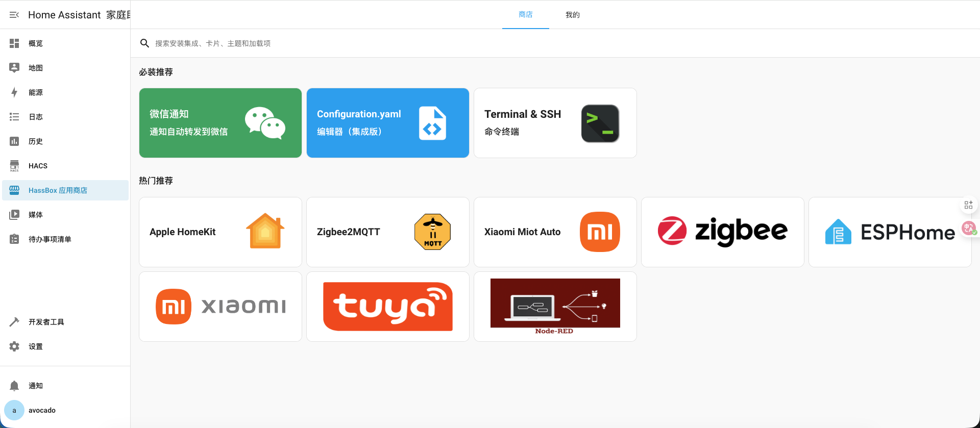Open the Configuration.yaml editor card
The width and height of the screenshot is (980, 428).
point(388,123)
